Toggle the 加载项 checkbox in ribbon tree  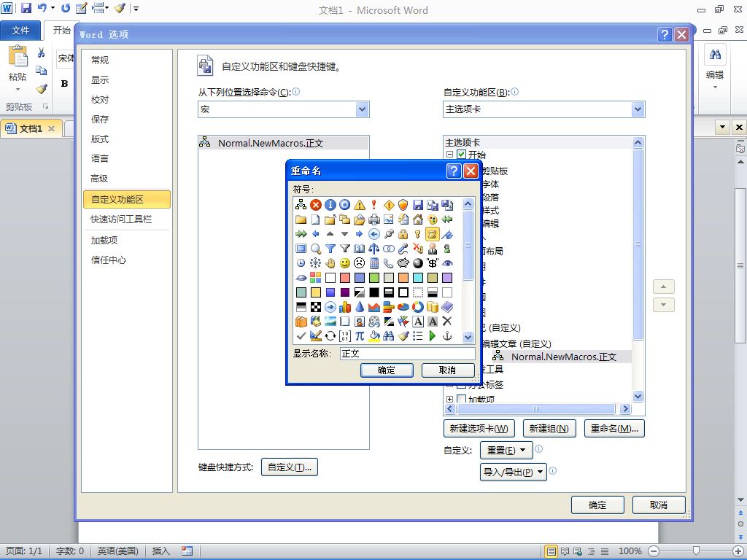[x=461, y=399]
